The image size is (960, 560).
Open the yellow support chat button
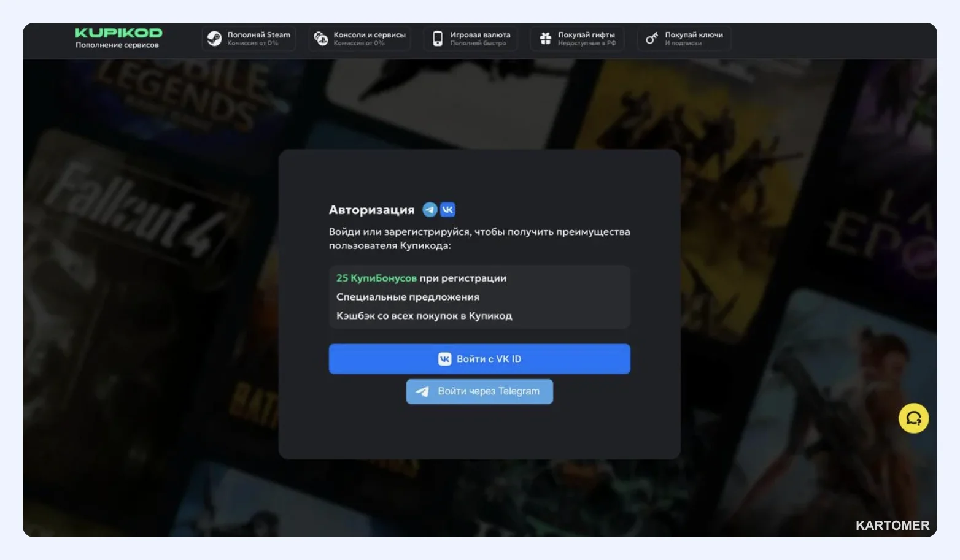click(x=913, y=418)
